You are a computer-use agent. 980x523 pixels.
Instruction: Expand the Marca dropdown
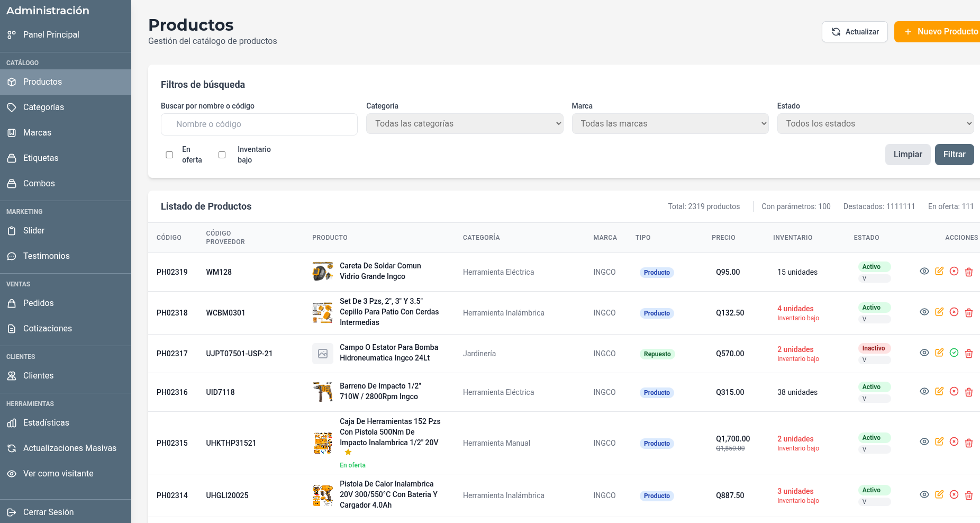coord(670,124)
